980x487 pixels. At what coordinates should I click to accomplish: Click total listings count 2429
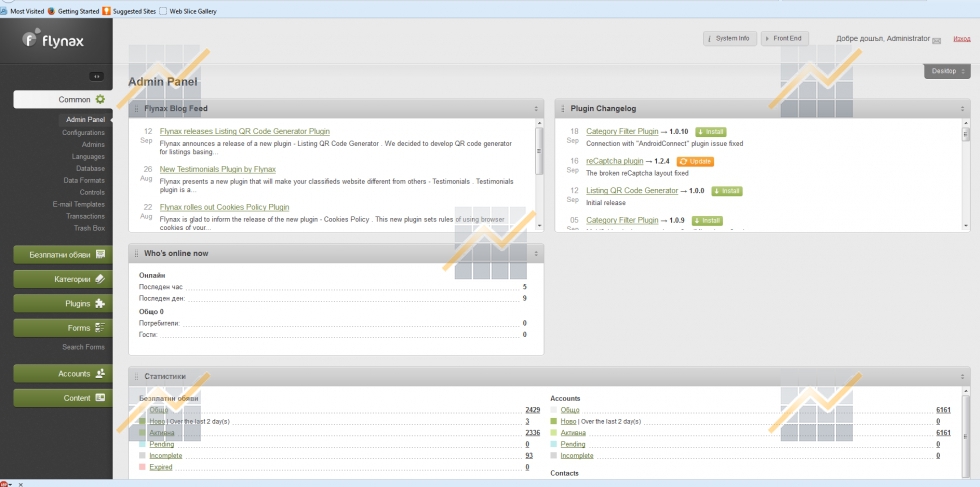[x=532, y=410]
